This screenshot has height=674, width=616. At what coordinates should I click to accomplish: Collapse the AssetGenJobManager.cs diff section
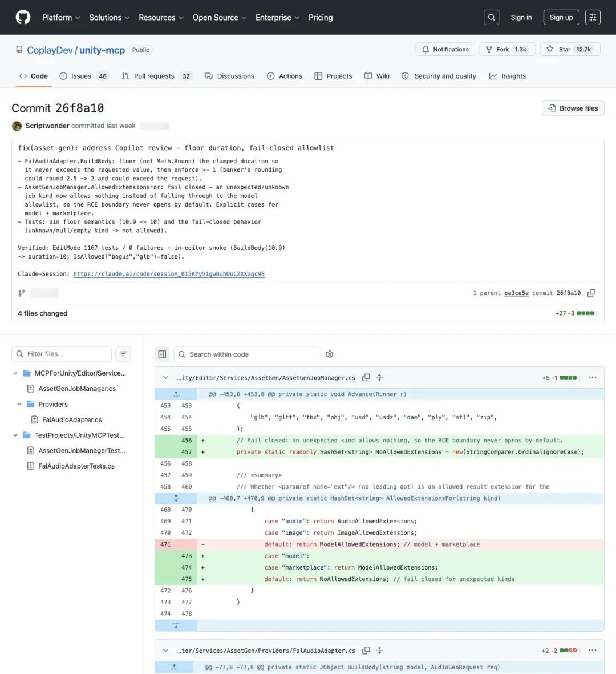tap(165, 377)
